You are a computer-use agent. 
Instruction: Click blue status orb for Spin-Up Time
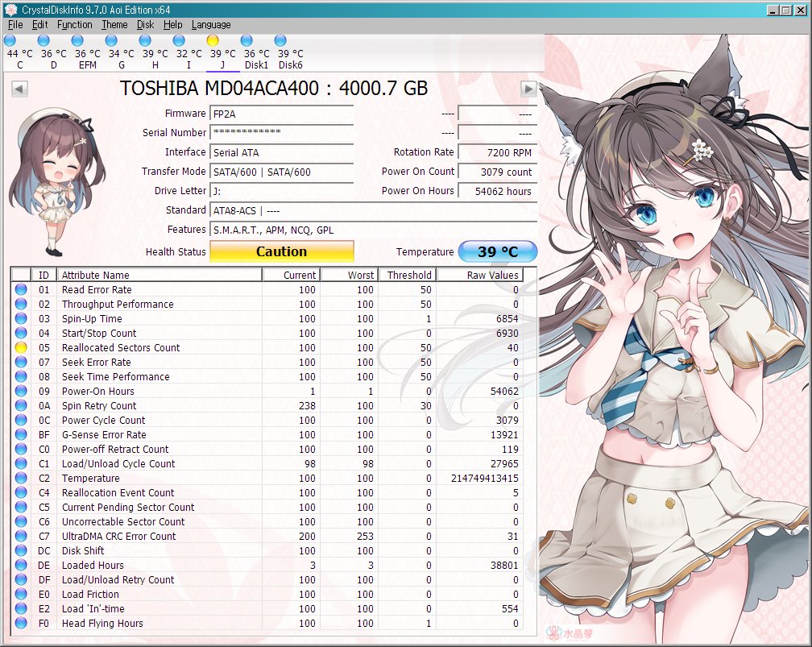click(x=21, y=318)
